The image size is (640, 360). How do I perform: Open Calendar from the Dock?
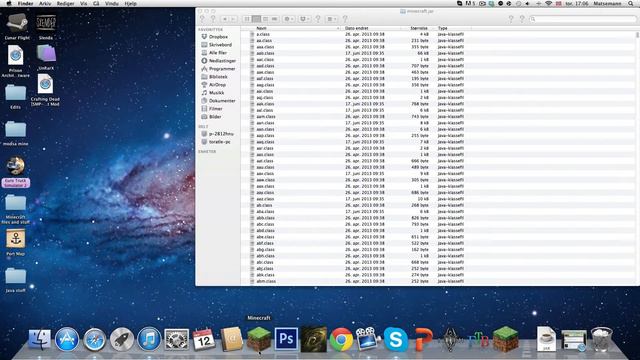click(204, 339)
